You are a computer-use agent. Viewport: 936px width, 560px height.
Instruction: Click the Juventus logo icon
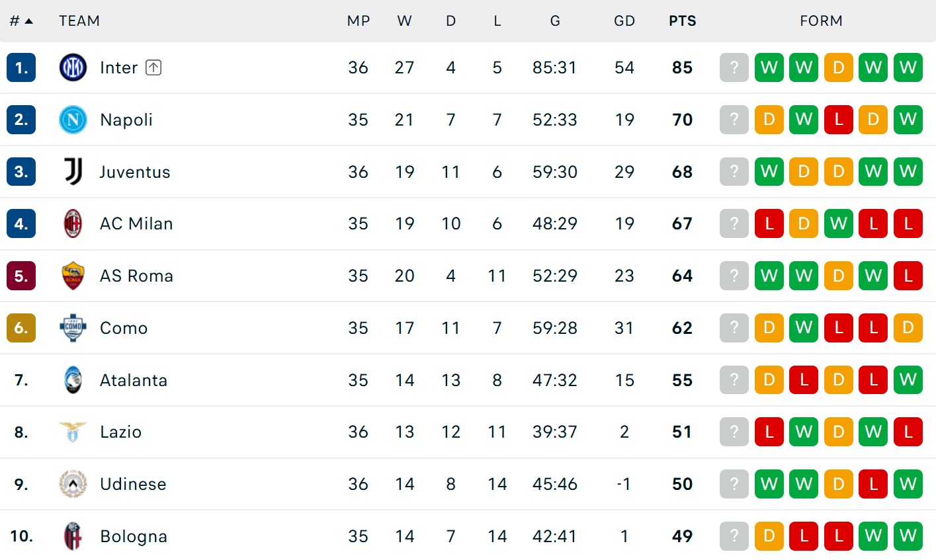pos(73,172)
